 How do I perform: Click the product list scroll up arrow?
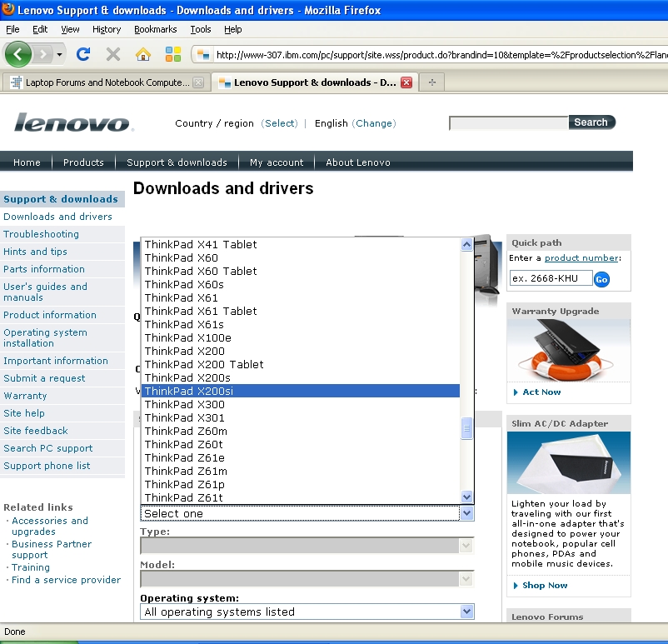click(467, 245)
